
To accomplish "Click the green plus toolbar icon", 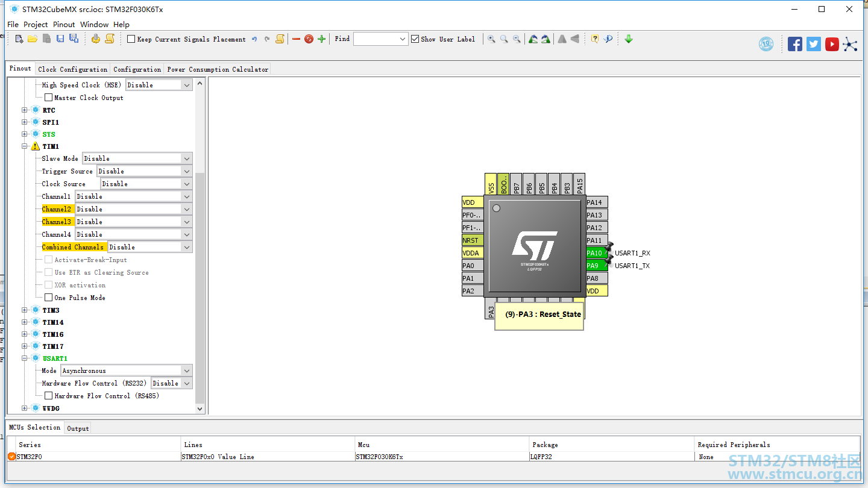I will click(322, 39).
